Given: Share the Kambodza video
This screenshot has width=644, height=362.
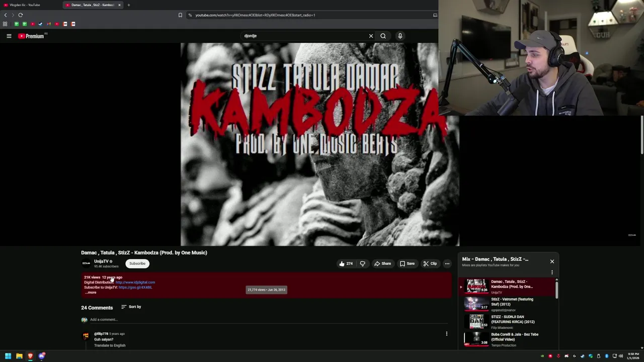Looking at the screenshot, I should pos(382,263).
